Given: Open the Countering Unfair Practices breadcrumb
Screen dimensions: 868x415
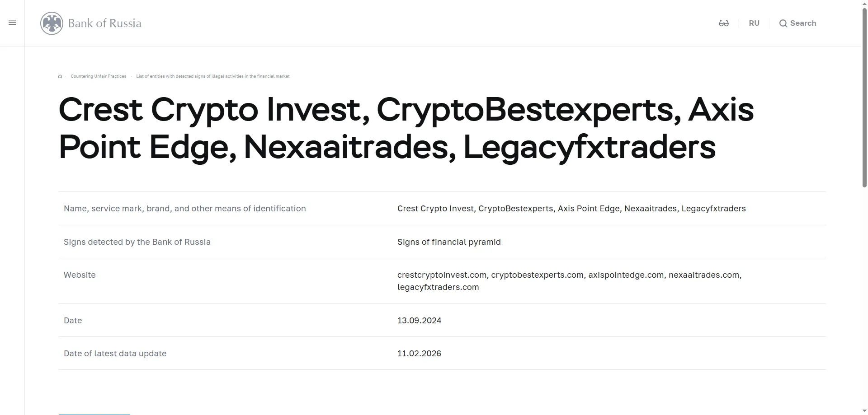Looking at the screenshot, I should pos(99,76).
